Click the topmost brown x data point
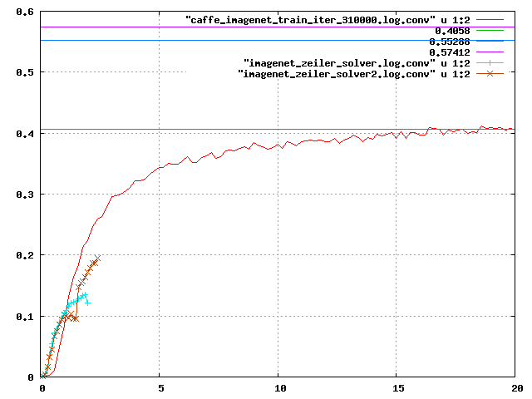532x399 pixels. tap(97, 259)
